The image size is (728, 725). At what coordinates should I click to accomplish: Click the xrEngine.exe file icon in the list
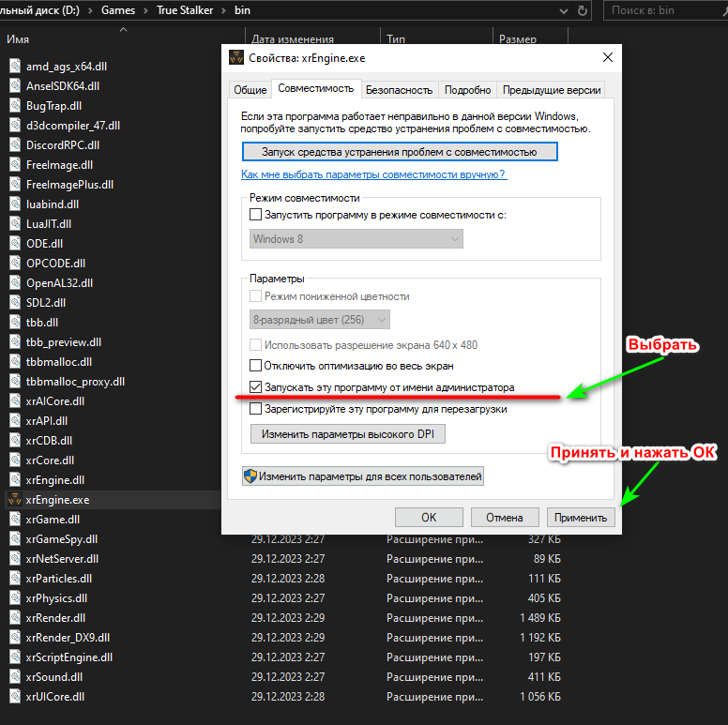coord(15,500)
